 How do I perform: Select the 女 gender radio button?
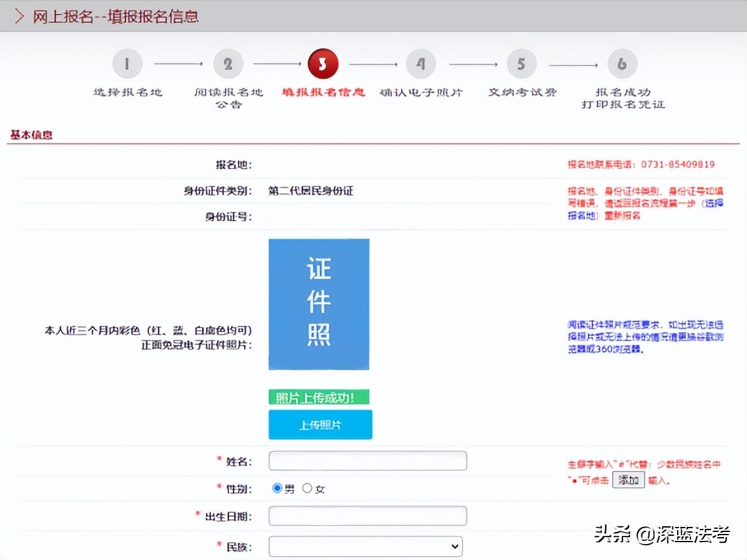[308, 488]
